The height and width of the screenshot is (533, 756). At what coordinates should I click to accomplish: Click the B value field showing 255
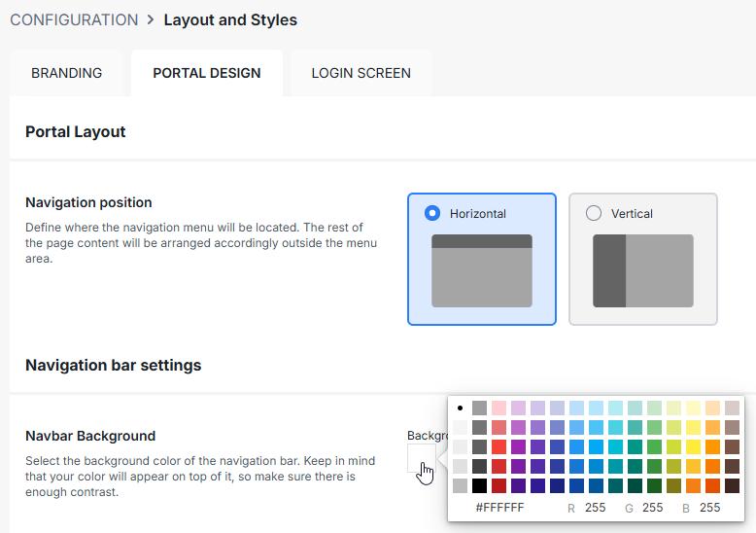pyautogui.click(x=709, y=508)
